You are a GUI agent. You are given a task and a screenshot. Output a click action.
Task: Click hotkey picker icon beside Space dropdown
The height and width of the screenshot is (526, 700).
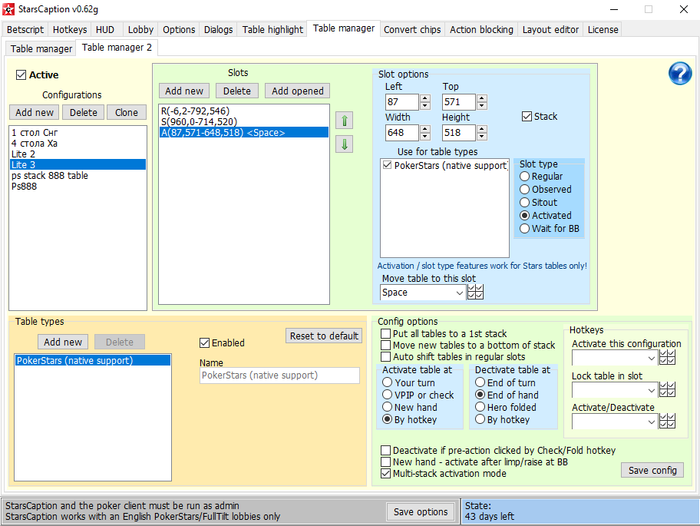pyautogui.click(x=476, y=293)
